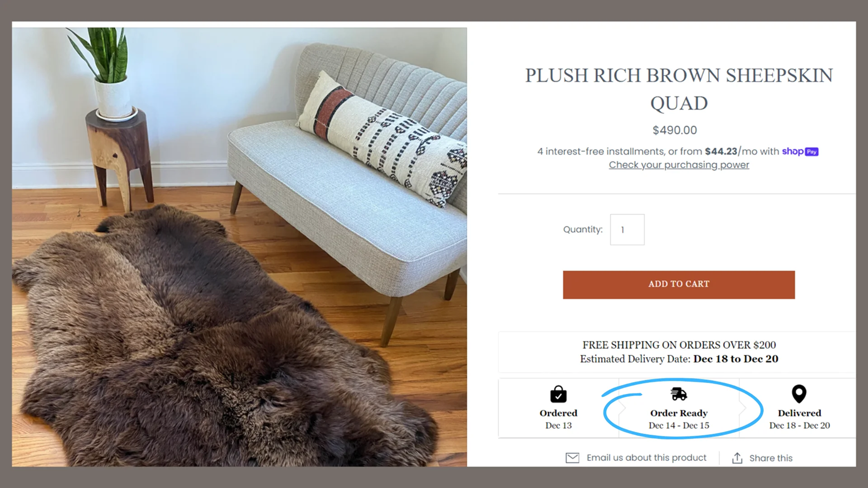Select the Email us about this product link

(646, 458)
